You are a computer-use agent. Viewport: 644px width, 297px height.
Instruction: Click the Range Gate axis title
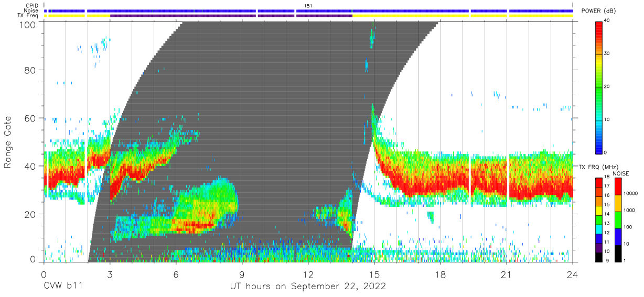8,142
